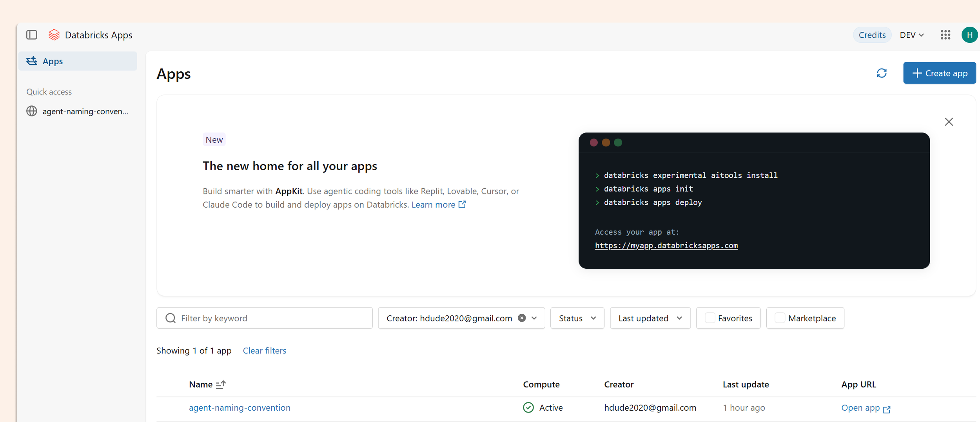Image resolution: width=980 pixels, height=422 pixels.
Task: Open the Learn more link
Action: pyautogui.click(x=434, y=205)
